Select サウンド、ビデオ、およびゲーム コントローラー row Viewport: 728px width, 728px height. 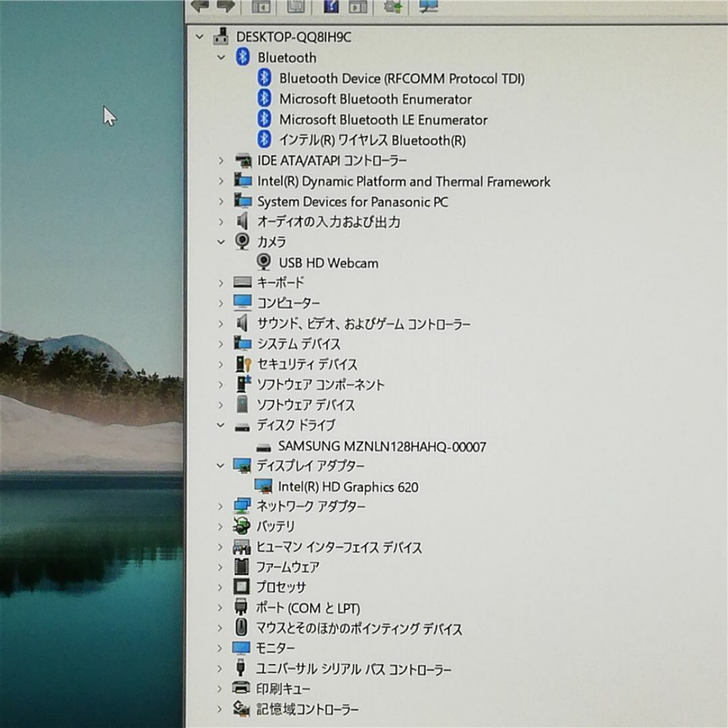pyautogui.click(x=363, y=324)
